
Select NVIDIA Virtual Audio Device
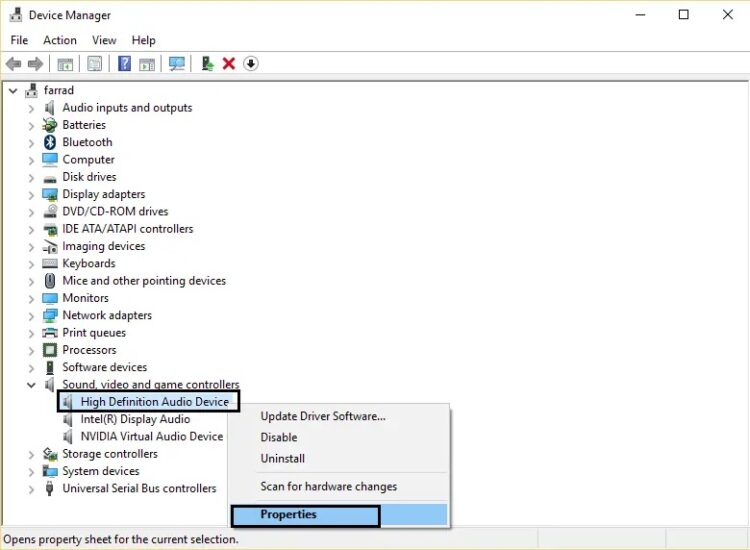(x=152, y=436)
